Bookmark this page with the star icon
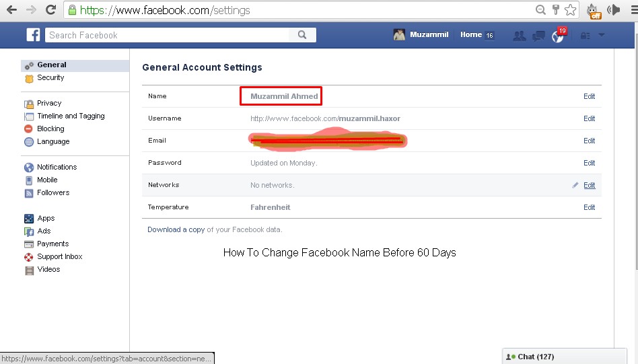Image resolution: width=638 pixels, height=364 pixels. [571, 10]
